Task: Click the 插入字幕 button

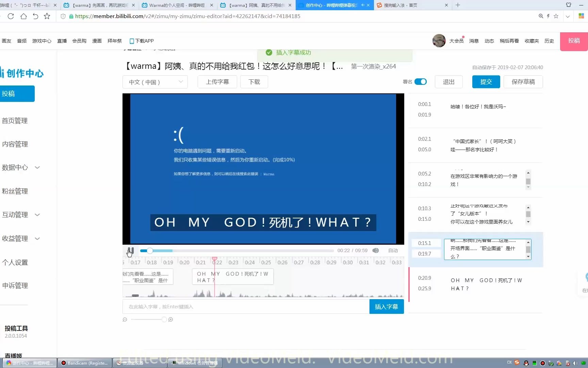Action: [387, 307]
